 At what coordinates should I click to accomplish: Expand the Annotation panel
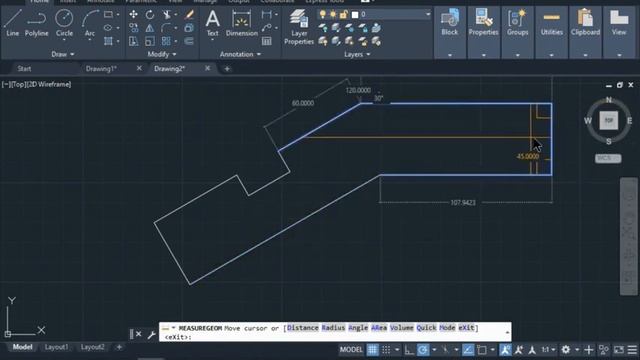tap(240, 54)
